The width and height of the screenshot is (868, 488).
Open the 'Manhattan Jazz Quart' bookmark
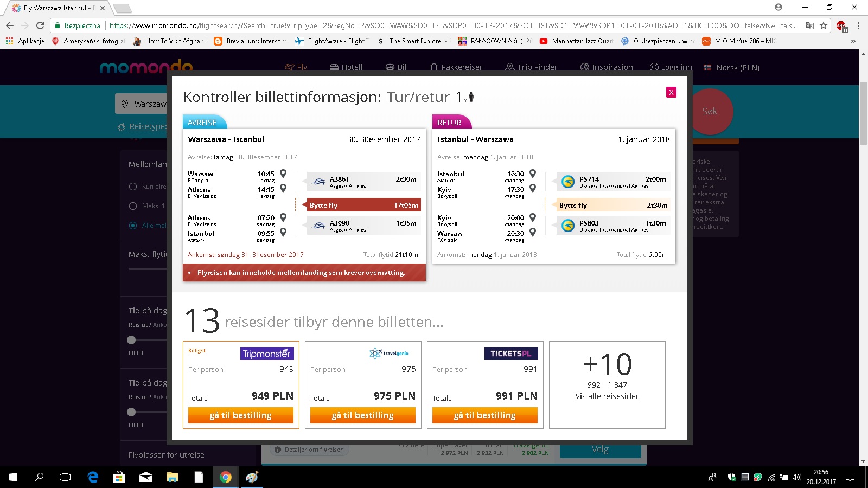pos(576,41)
